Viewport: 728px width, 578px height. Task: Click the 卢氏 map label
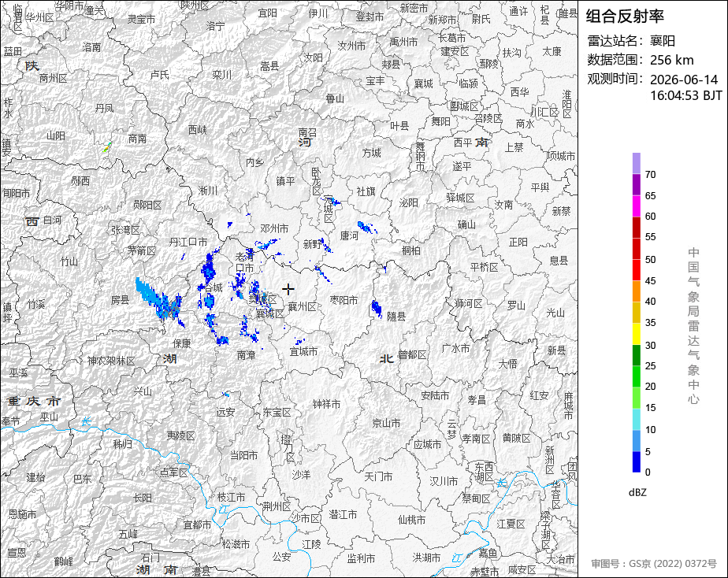click(160, 75)
